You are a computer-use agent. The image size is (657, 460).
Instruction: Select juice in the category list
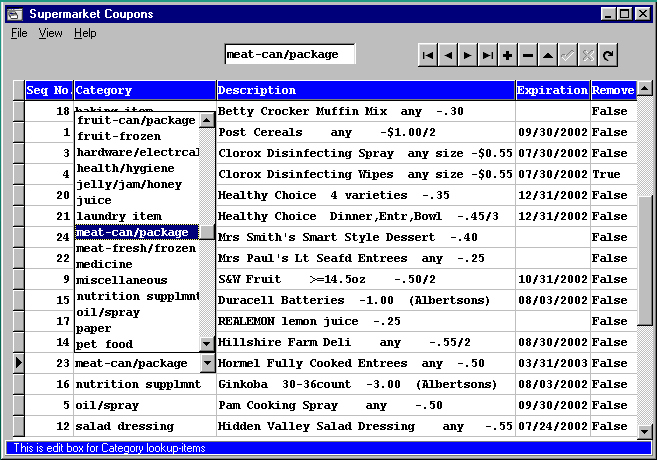coord(137,200)
